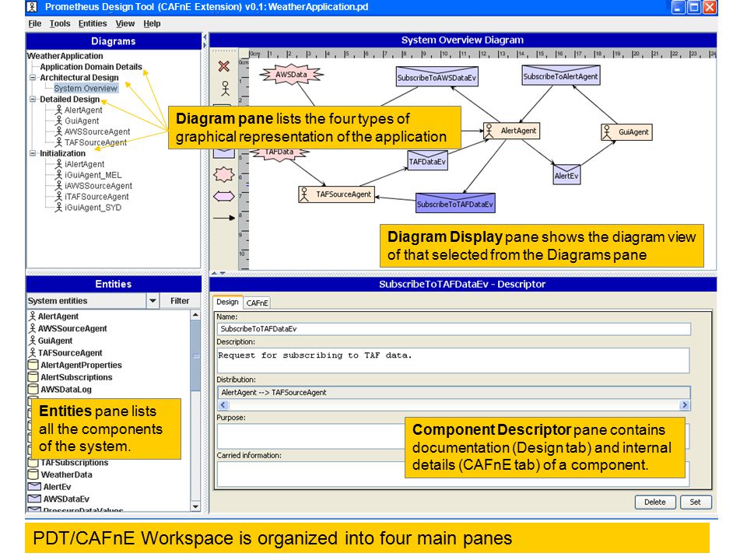This screenshot has height=560, width=747.
Task: Click the SubscribeToTAFDataEv message node
Action: tap(455, 203)
